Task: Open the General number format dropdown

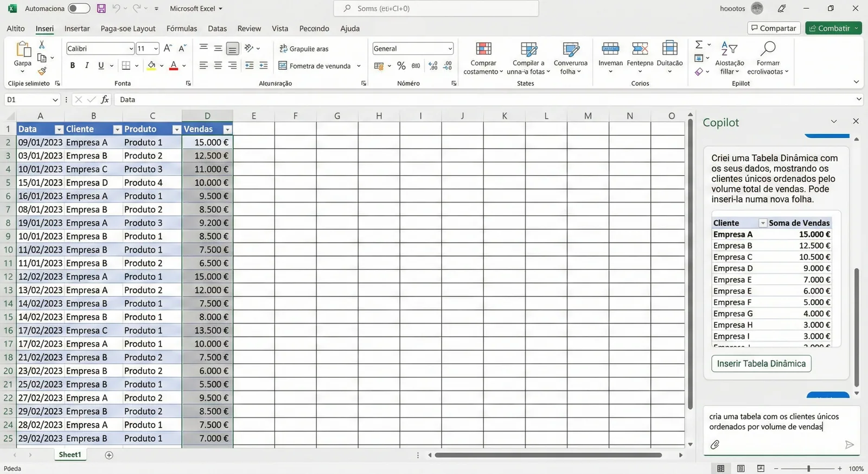Action: click(x=450, y=49)
